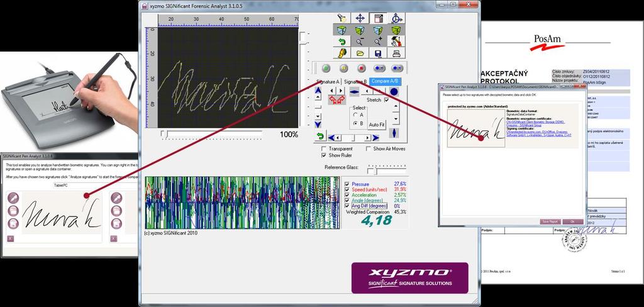Viewport: 644px width, 307px height.
Task: Click the right pen sign icon in Pen Analyst
Action: point(116,199)
